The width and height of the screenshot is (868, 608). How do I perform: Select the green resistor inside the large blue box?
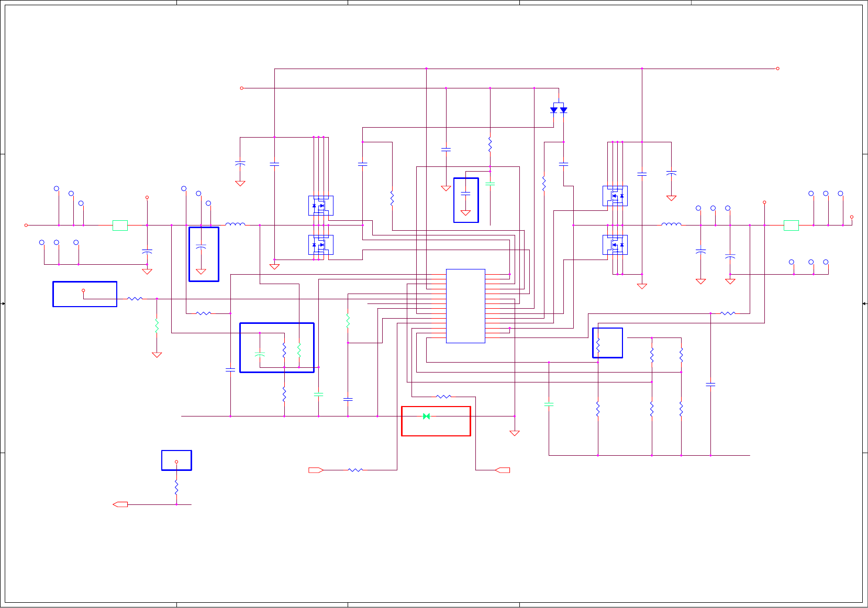[299, 350]
